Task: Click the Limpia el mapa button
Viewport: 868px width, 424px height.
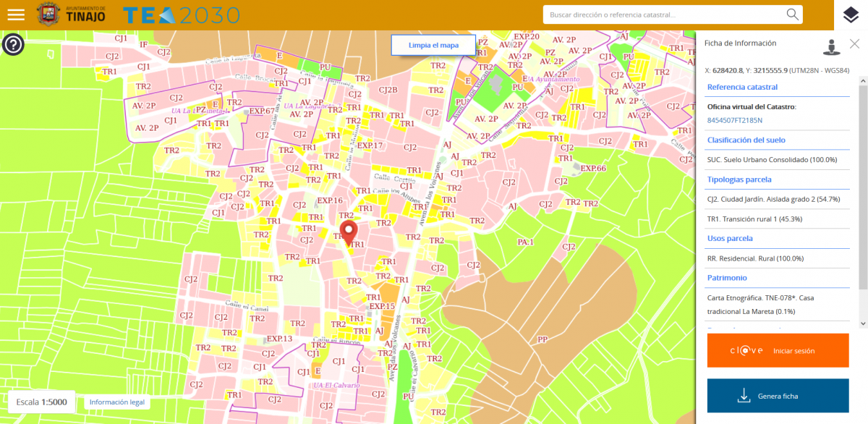Action: pos(433,45)
